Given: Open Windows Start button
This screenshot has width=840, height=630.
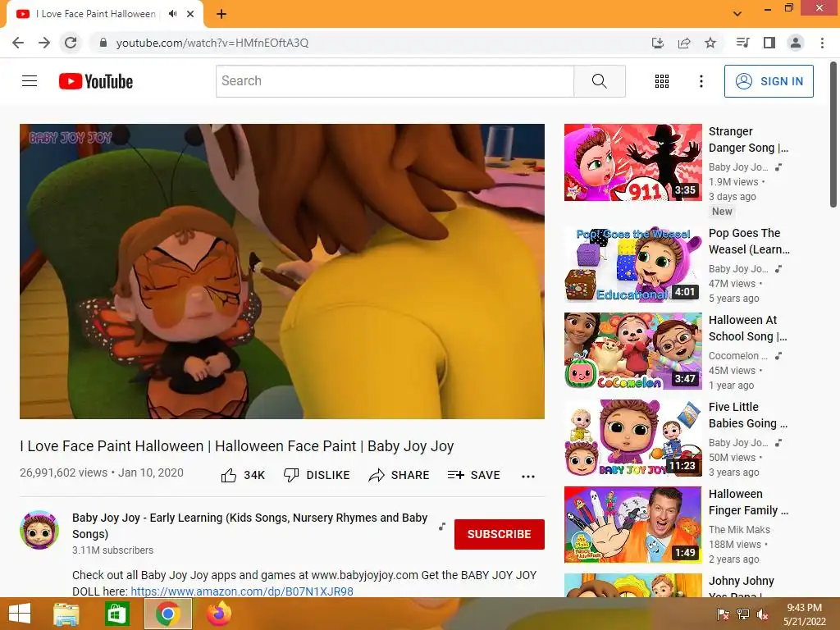Looking at the screenshot, I should (20, 614).
